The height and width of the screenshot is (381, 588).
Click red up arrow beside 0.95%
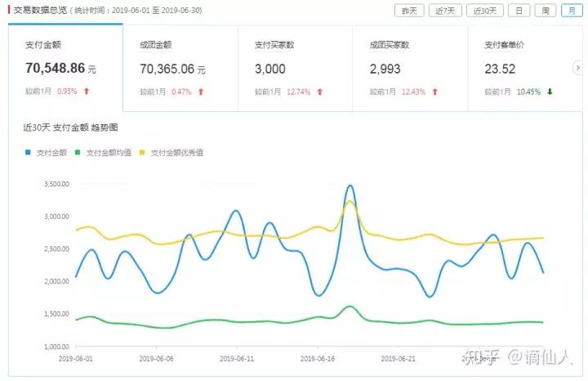[x=87, y=92]
